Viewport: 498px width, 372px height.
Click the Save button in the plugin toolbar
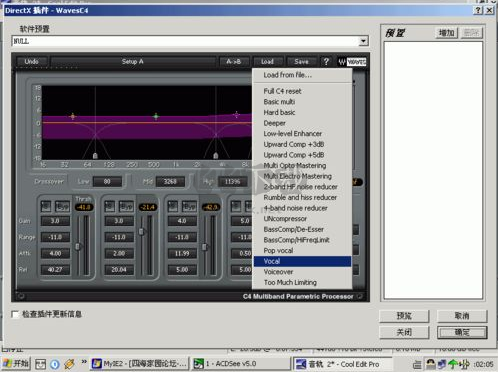tap(301, 62)
